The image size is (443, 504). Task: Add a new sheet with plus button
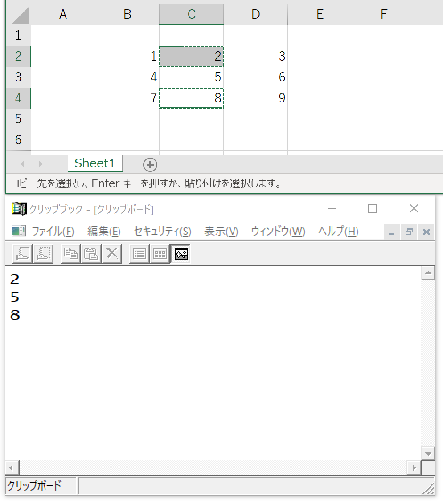[150, 165]
